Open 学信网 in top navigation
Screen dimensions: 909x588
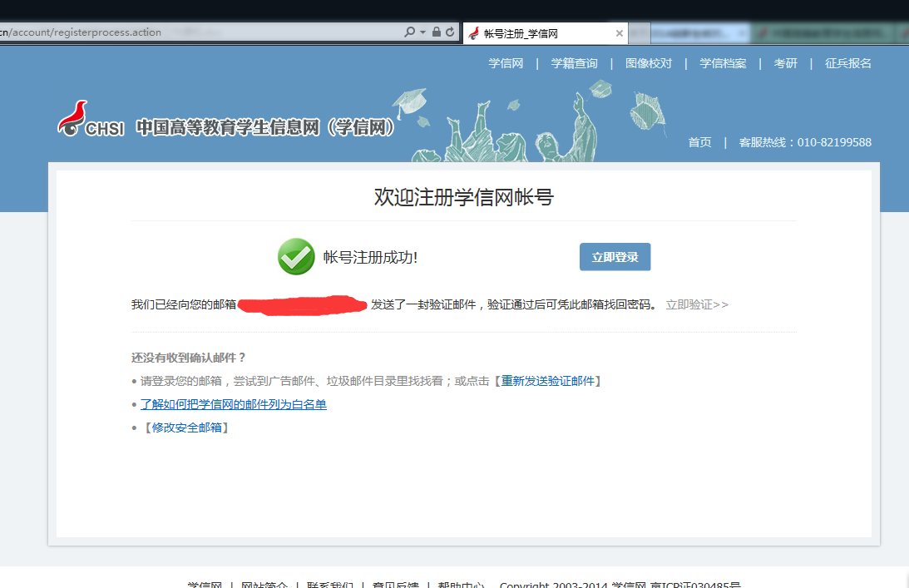click(506, 63)
